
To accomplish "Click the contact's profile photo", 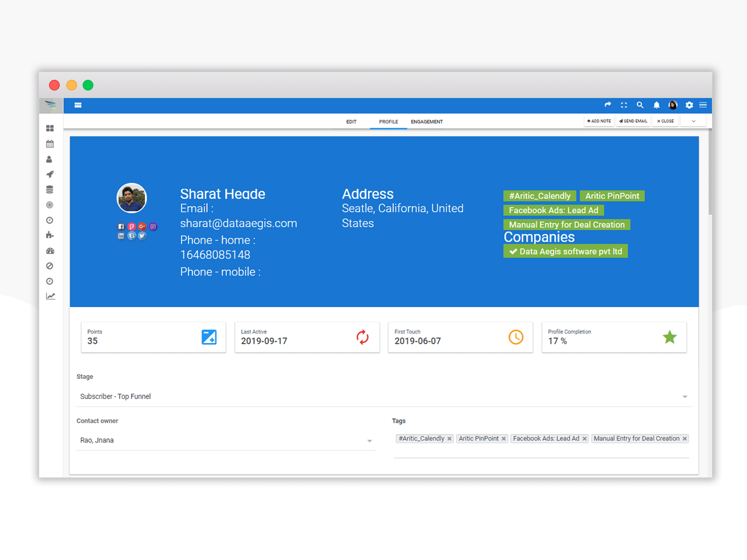I will point(132,198).
